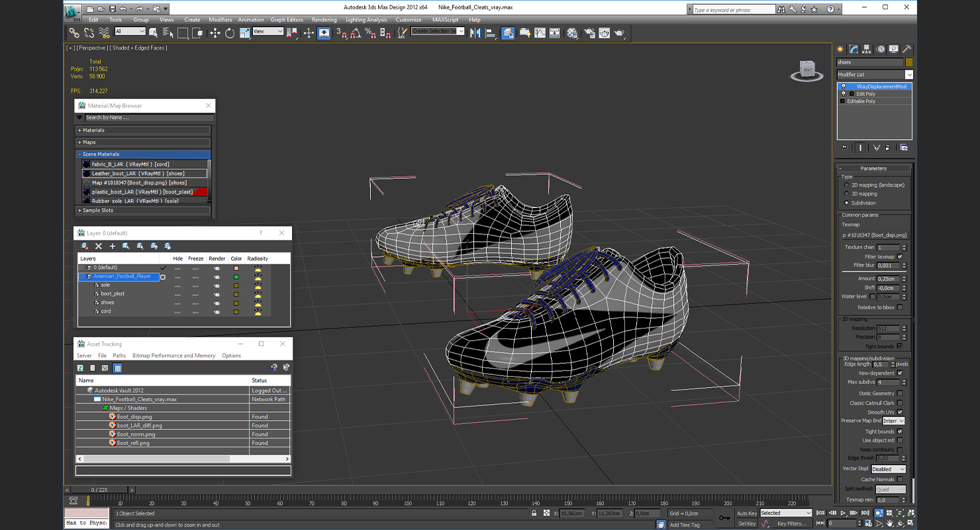Click the Select by Name tool

pos(168,32)
